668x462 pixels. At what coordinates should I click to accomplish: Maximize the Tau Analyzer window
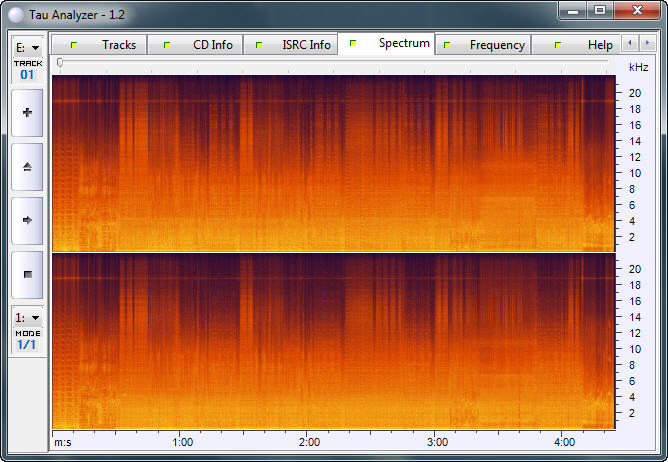point(600,10)
